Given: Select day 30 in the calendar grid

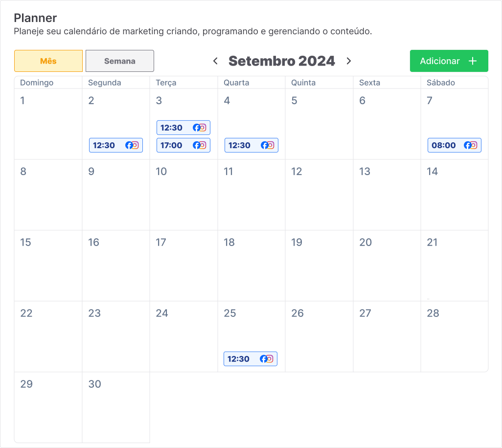Looking at the screenshot, I should (x=115, y=407).
